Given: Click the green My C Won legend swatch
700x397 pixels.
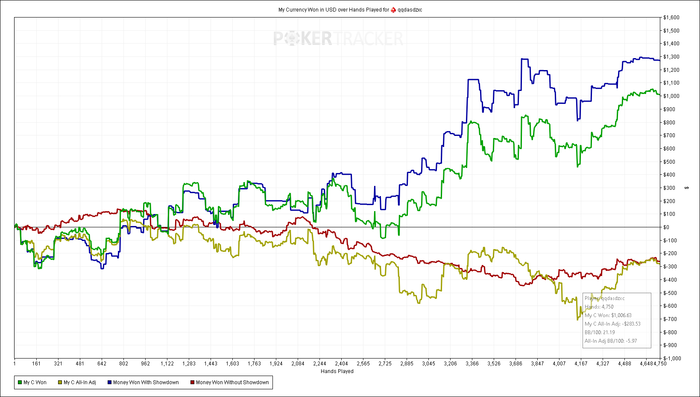Looking at the screenshot, I should 19,383.
